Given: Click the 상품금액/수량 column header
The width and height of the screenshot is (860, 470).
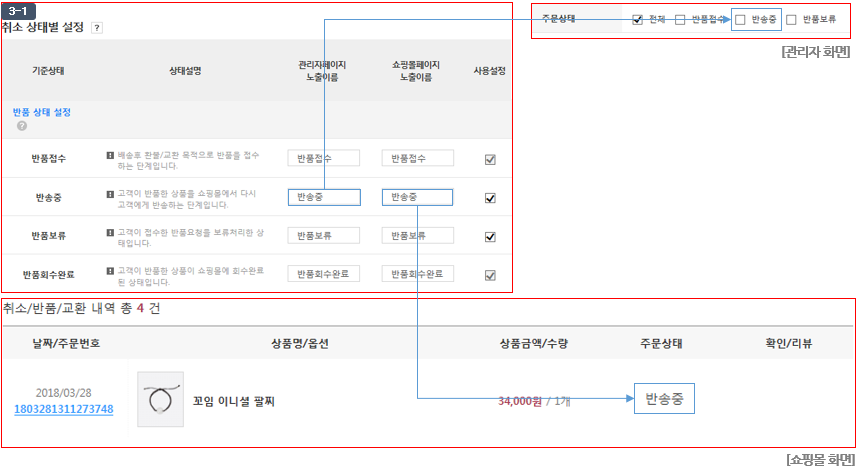Looking at the screenshot, I should point(534,344).
